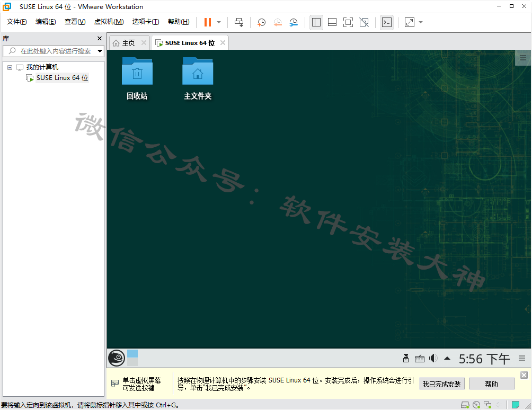Click the stretch guest display icon
The width and height of the screenshot is (532, 410).
[x=410, y=22]
